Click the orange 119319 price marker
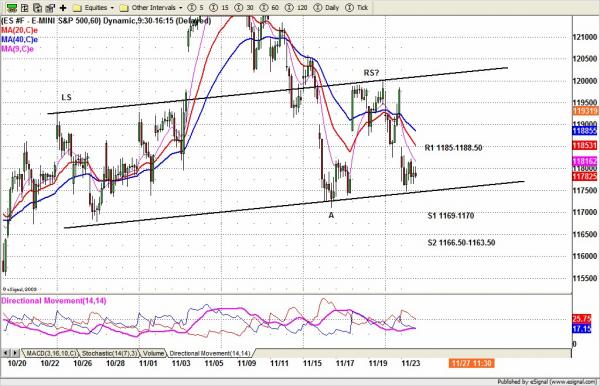This screenshot has height=386, width=600. (x=585, y=111)
